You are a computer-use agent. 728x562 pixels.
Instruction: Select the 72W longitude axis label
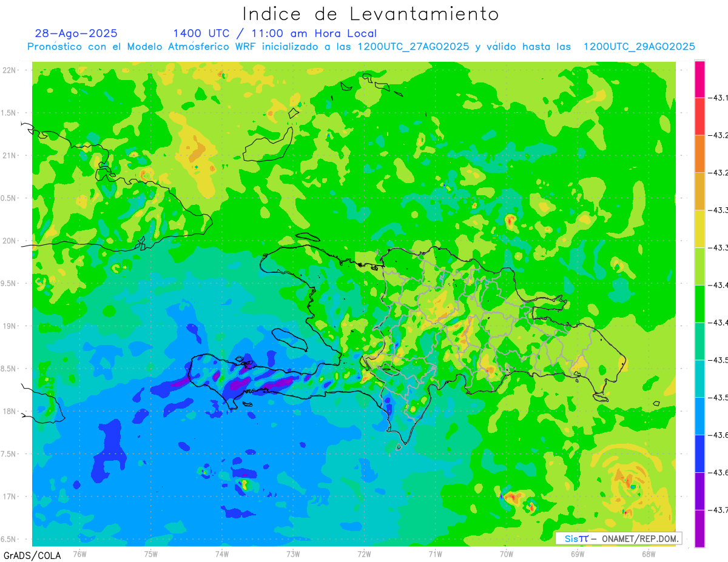[364, 554]
